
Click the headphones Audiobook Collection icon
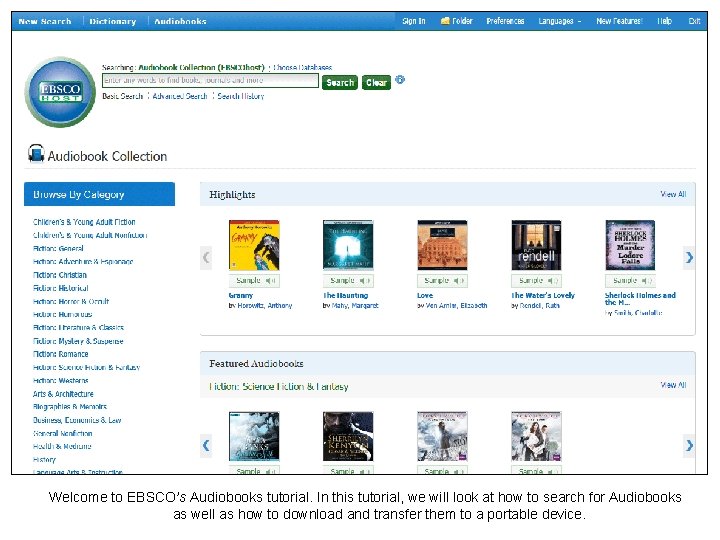coord(36,153)
